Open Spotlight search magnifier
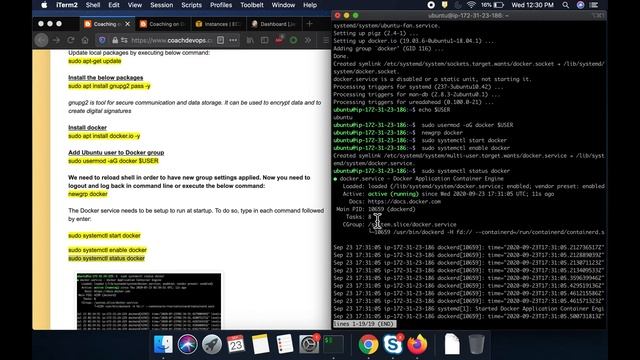 [x=565, y=5]
